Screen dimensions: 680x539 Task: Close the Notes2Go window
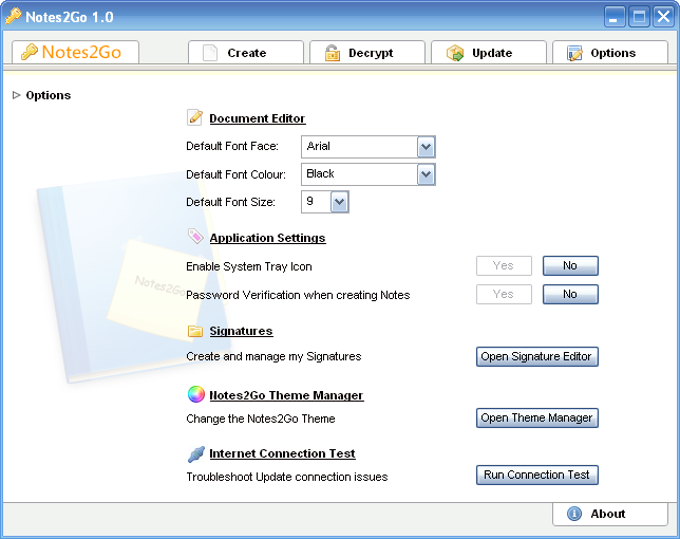664,17
